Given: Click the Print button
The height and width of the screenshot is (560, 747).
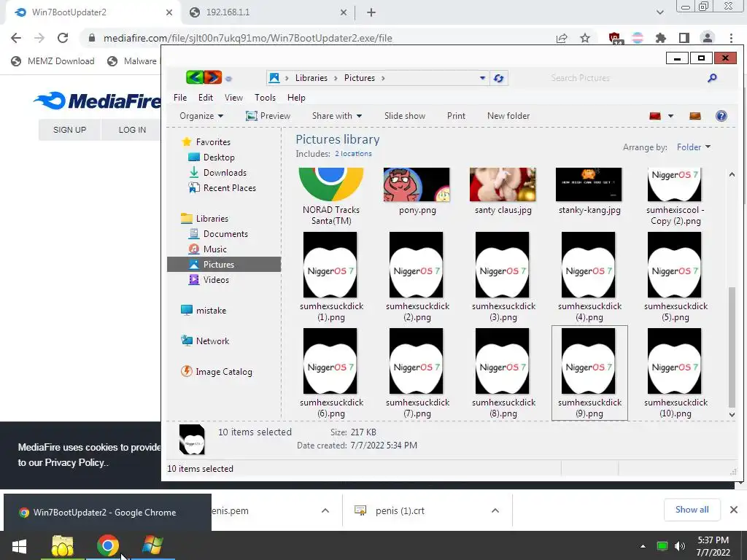Looking at the screenshot, I should click(456, 116).
